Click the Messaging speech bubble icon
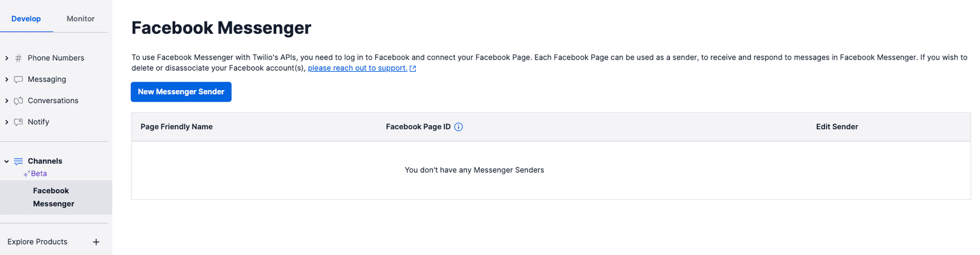 18,80
